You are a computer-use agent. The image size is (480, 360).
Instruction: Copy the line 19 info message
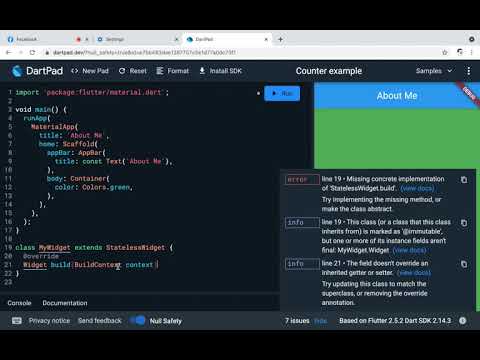coord(464,223)
